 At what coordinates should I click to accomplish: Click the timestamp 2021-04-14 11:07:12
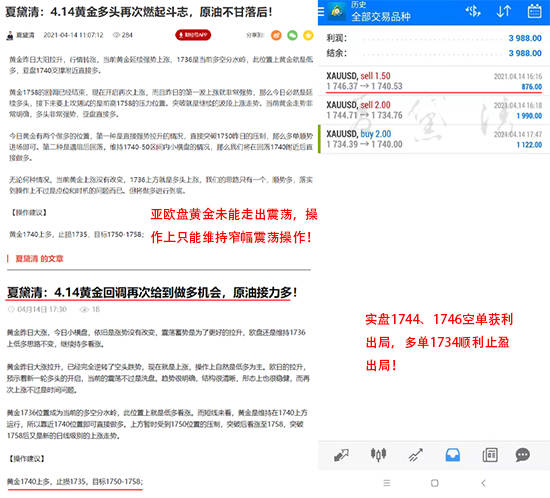click(73, 35)
